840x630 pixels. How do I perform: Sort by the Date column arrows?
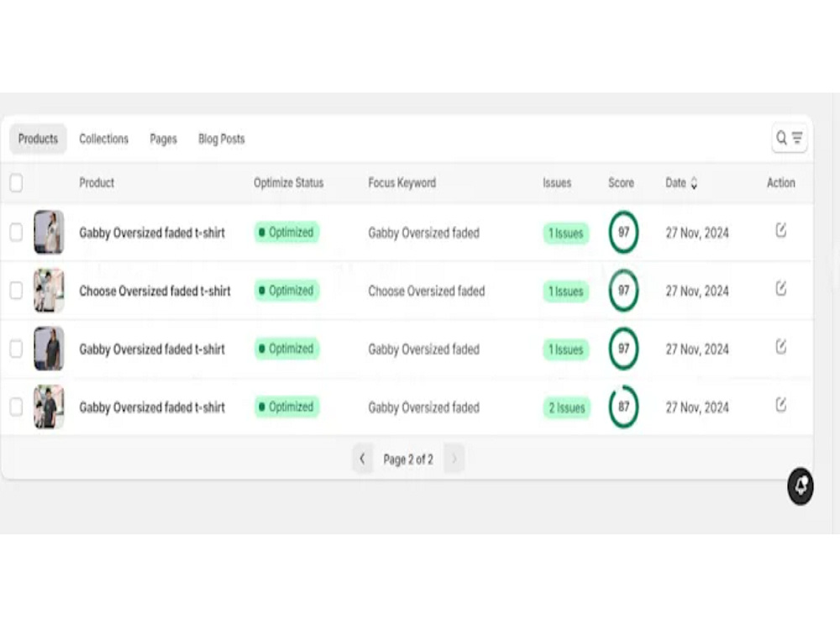pos(694,183)
